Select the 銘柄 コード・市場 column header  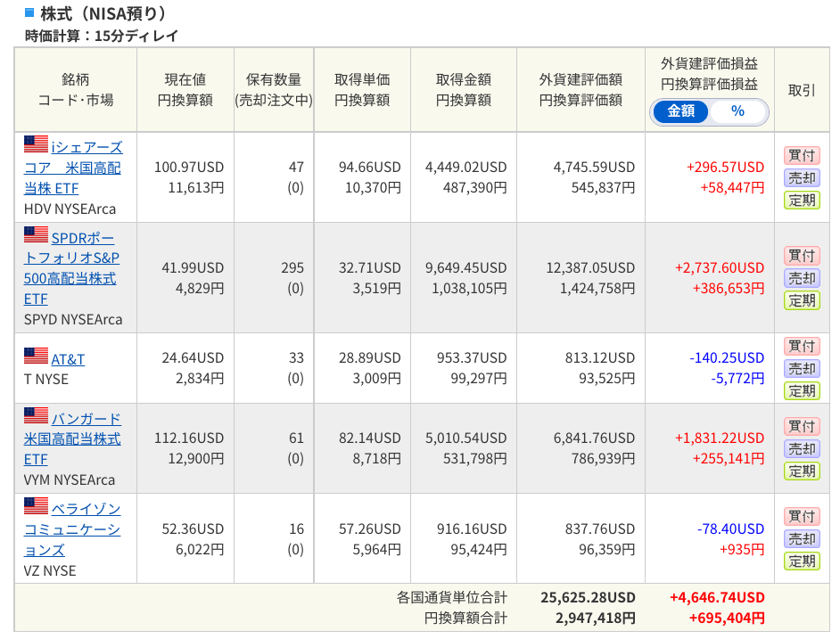76,89
